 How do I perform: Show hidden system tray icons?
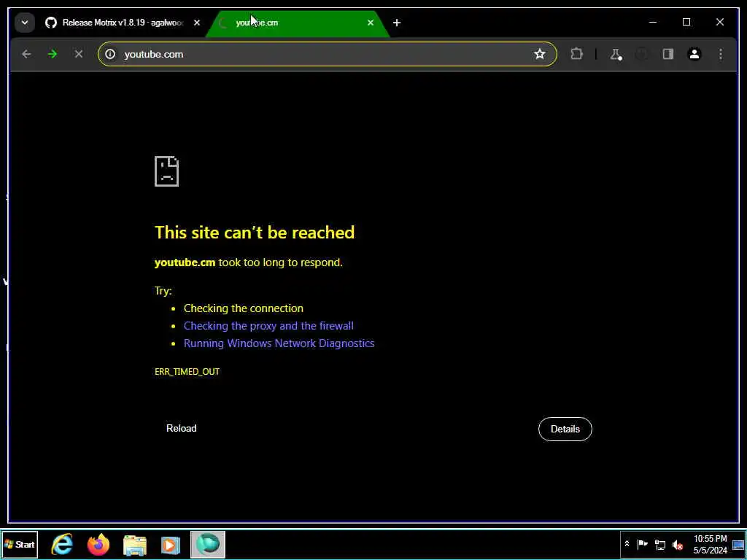(x=627, y=544)
